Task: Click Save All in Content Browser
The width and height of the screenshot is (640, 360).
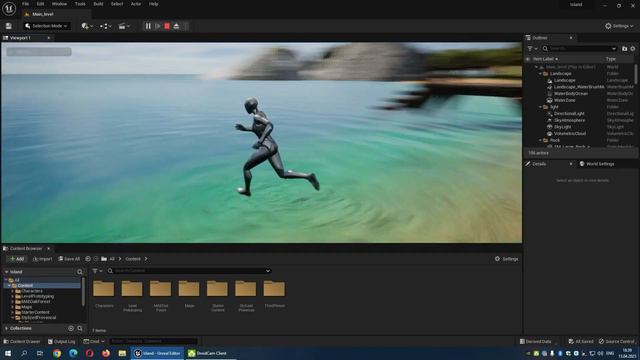Action: coord(69,259)
